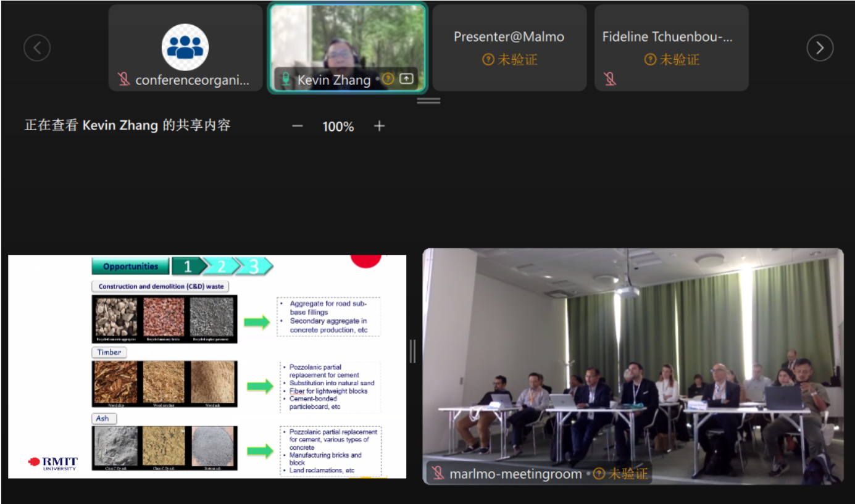
Task: Click the unverified badge beside marlmo-meetingroom
Action: (x=599, y=474)
